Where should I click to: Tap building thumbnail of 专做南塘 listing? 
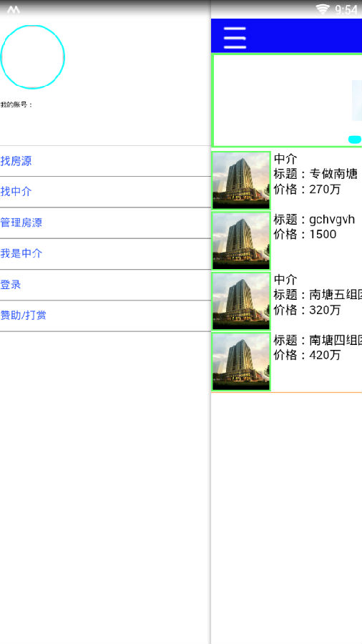241,180
